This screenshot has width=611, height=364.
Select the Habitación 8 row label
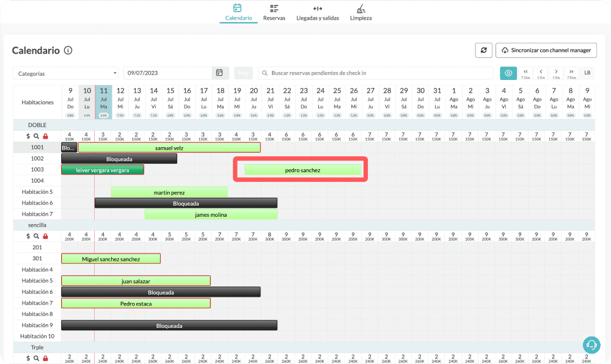click(37, 314)
